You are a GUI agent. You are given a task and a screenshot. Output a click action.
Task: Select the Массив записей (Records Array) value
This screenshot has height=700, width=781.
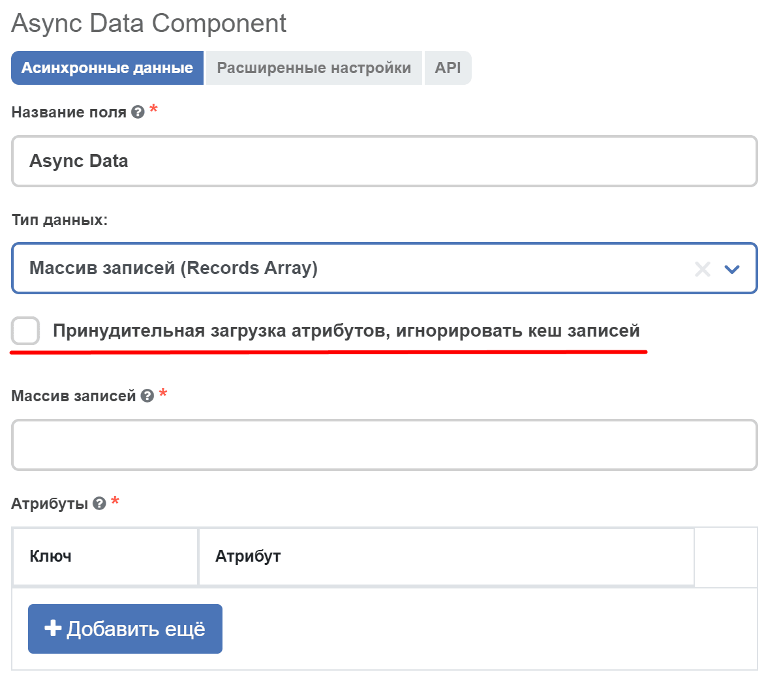click(174, 268)
